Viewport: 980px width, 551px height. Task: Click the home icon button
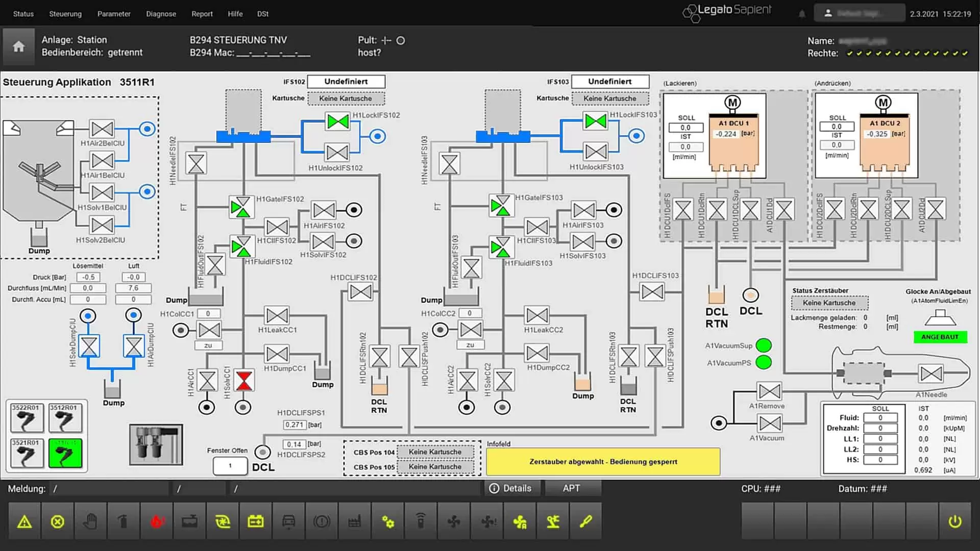tap(19, 46)
